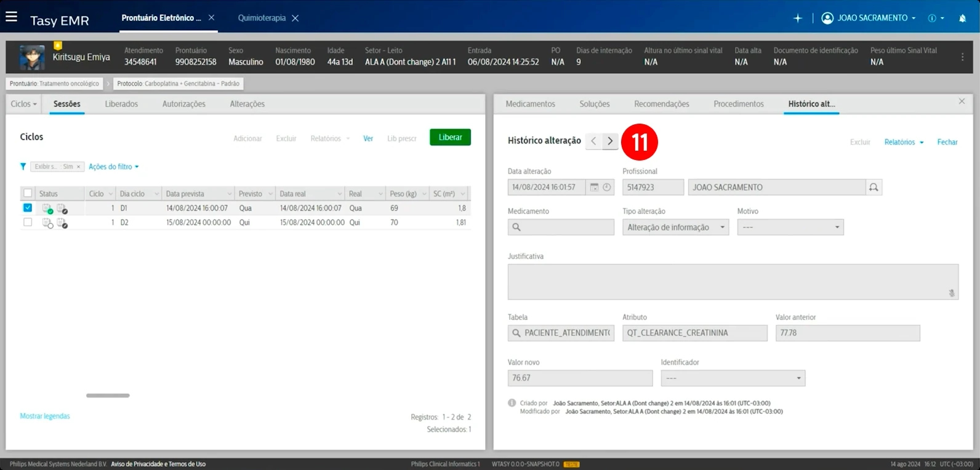Open the user account avatar icon
This screenshot has width=980, height=470.
[827, 18]
